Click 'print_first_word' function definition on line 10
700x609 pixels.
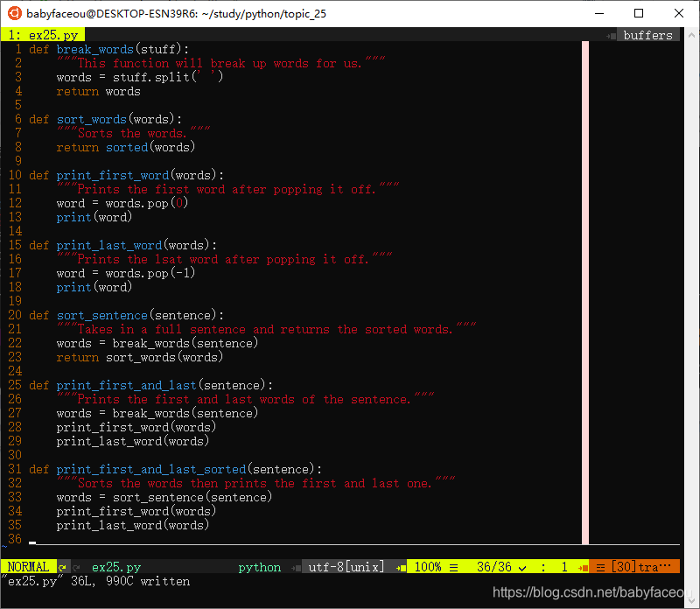(113, 175)
